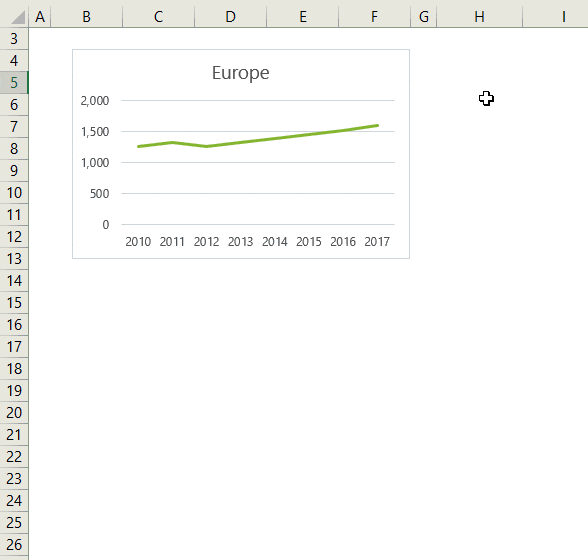The width and height of the screenshot is (588, 560).
Task: Select column H header
Action: 480,17
